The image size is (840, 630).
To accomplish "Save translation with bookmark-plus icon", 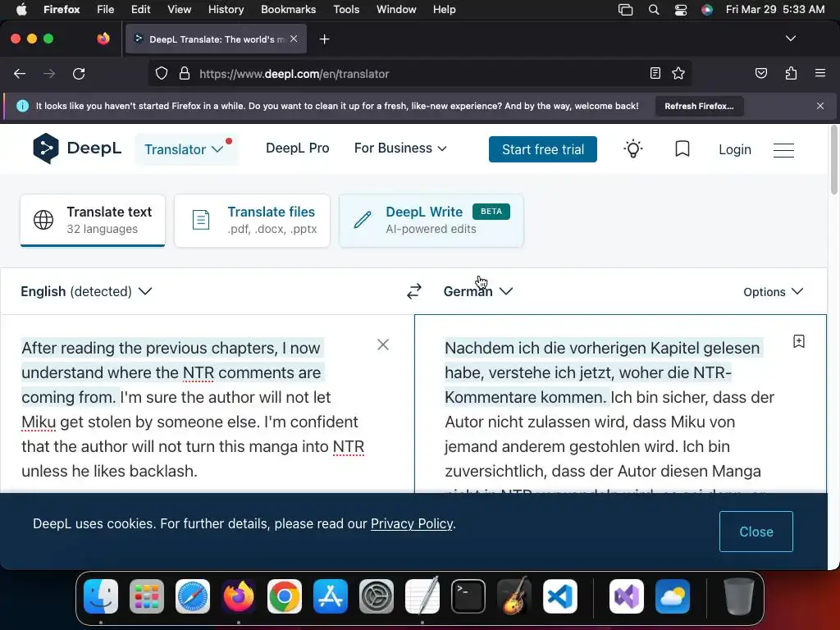I will point(799,341).
